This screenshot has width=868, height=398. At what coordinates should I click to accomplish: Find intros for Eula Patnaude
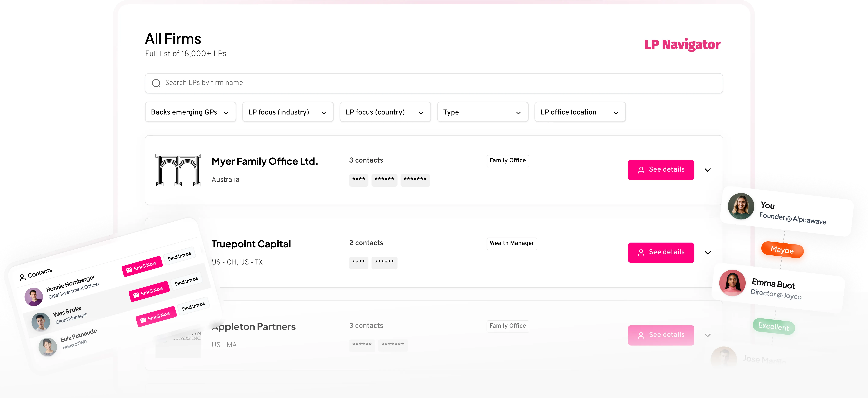click(193, 306)
